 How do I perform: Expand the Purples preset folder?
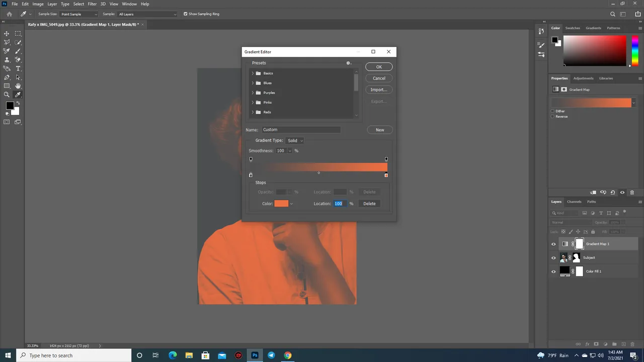(253, 93)
